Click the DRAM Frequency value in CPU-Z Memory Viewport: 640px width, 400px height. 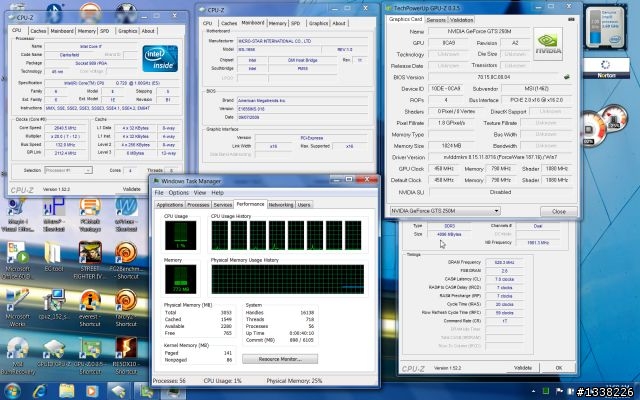[x=504, y=262]
